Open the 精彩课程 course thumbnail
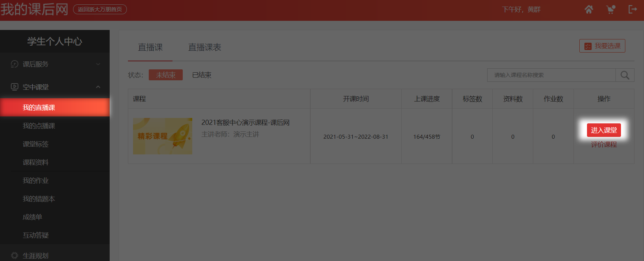This screenshot has width=644, height=261. click(162, 136)
